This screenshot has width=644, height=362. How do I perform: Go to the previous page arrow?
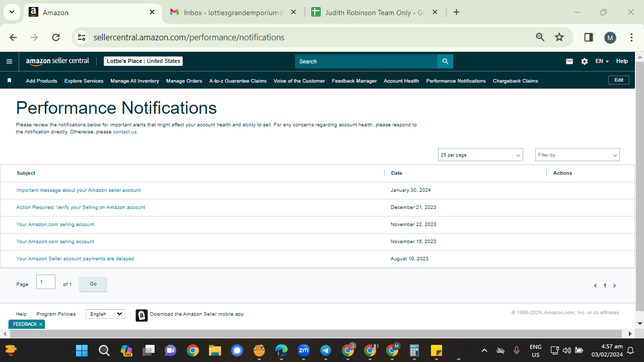(x=595, y=285)
